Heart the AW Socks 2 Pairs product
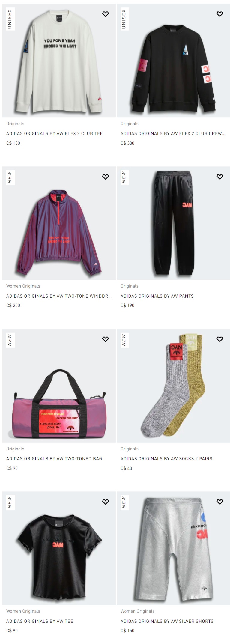This screenshot has width=230, height=644. [x=220, y=339]
